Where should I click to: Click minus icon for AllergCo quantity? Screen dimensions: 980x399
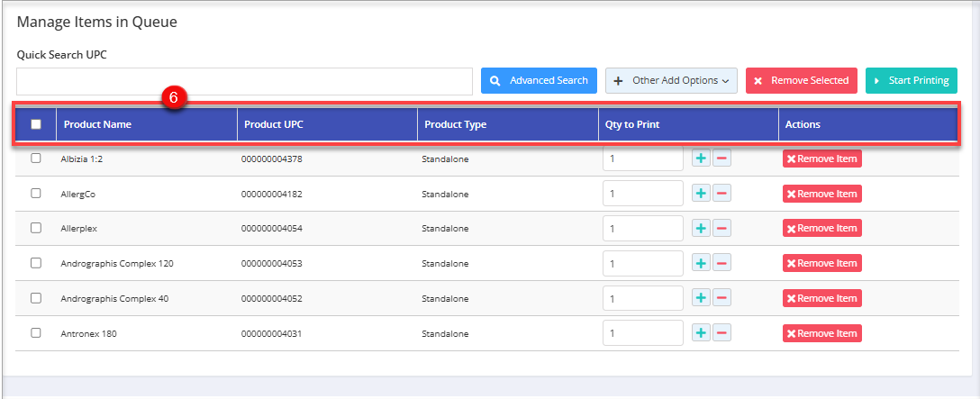(x=721, y=194)
